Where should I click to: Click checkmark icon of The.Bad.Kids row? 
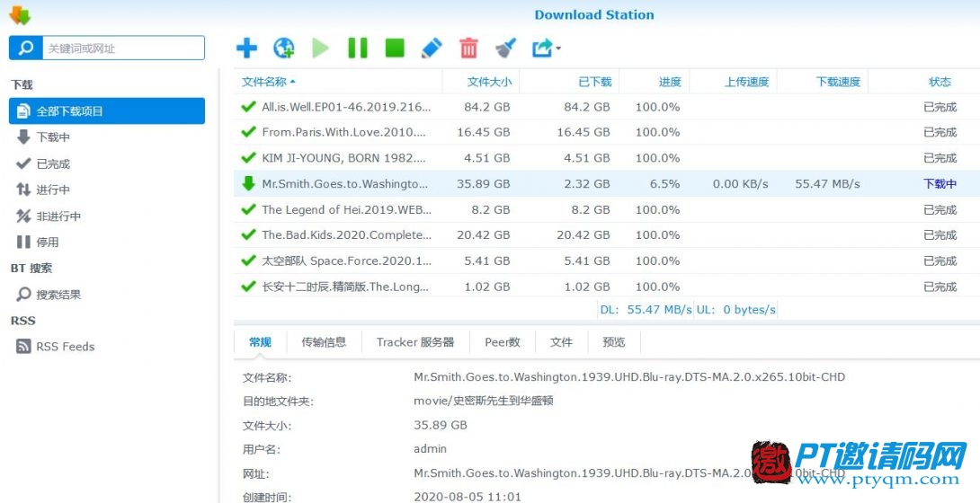tap(249, 234)
